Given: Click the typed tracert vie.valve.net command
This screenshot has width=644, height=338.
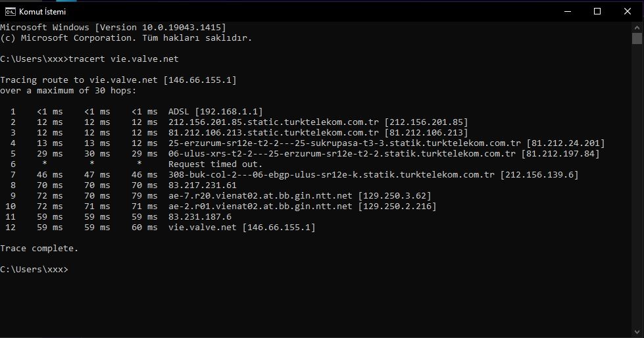Looking at the screenshot, I should [x=124, y=59].
